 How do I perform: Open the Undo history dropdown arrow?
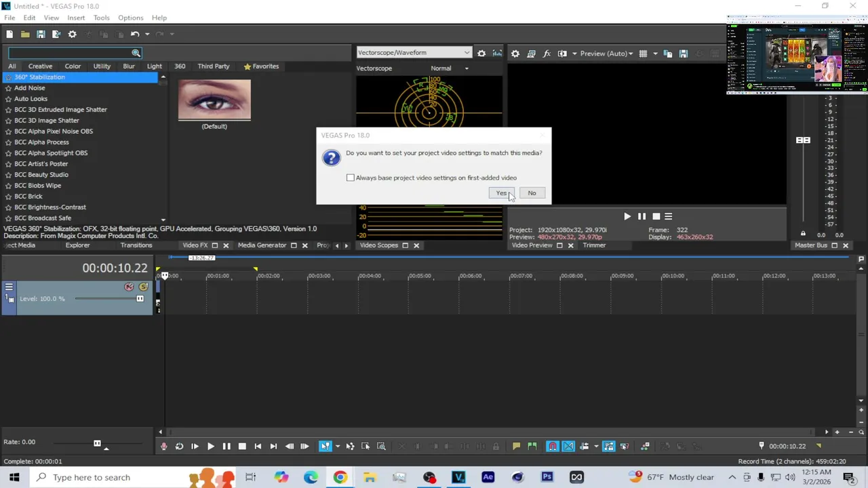(146, 34)
